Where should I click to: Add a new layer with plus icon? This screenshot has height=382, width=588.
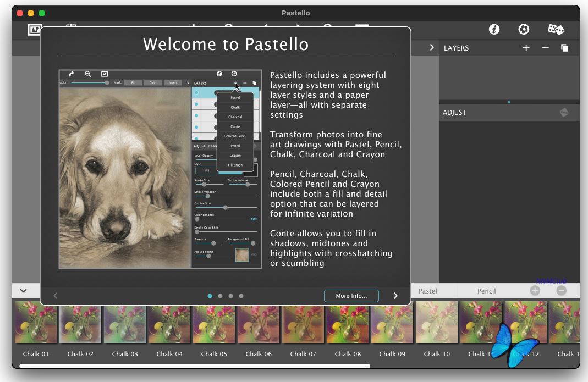tap(526, 48)
